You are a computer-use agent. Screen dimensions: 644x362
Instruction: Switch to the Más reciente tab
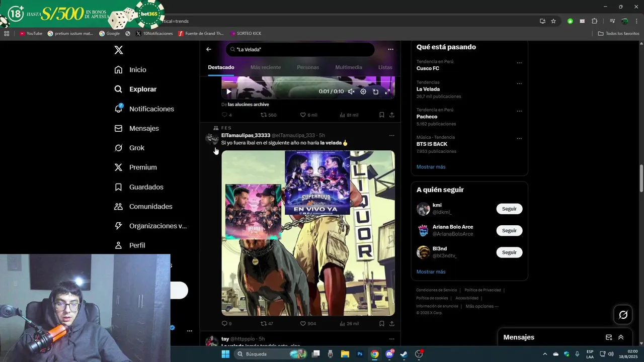click(x=266, y=67)
